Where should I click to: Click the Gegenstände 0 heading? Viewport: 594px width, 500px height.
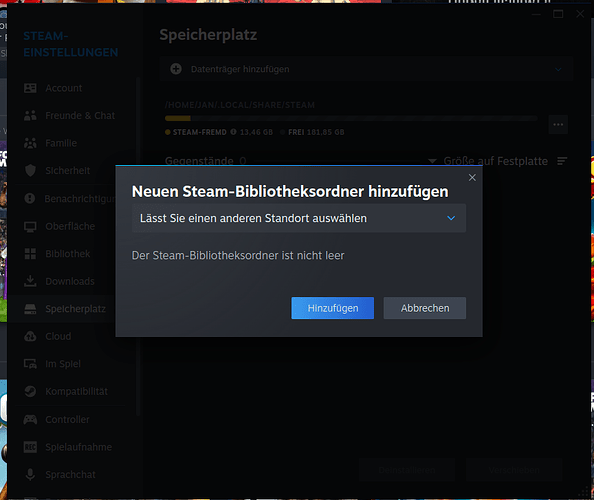point(205,161)
